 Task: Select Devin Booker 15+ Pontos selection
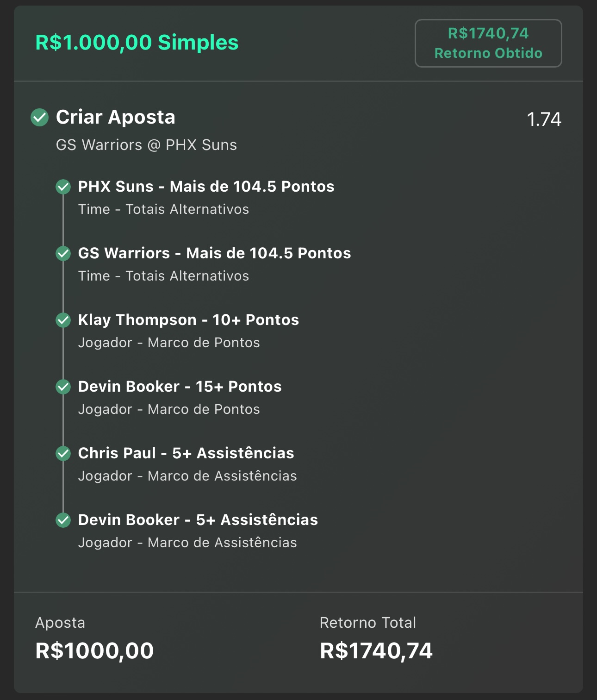pyautogui.click(x=180, y=387)
